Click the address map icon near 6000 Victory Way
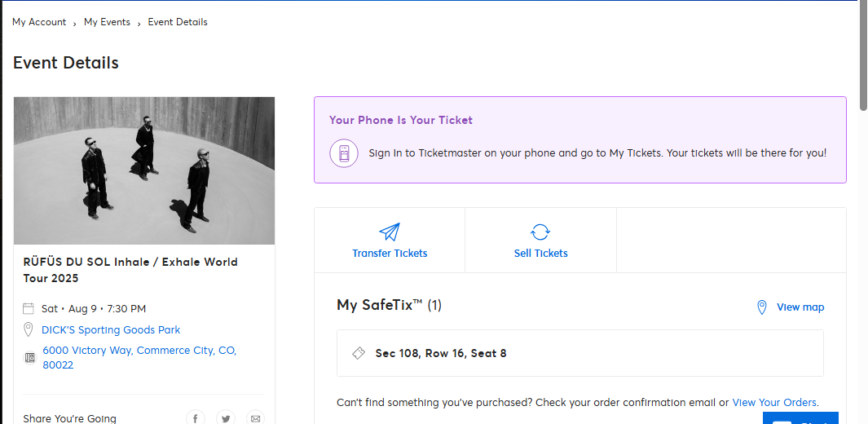 (29, 358)
